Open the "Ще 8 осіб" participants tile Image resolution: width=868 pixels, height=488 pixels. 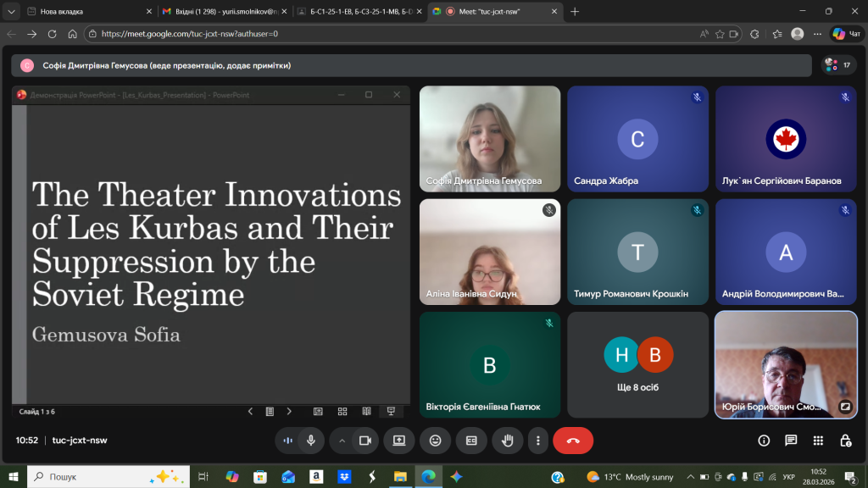point(637,364)
